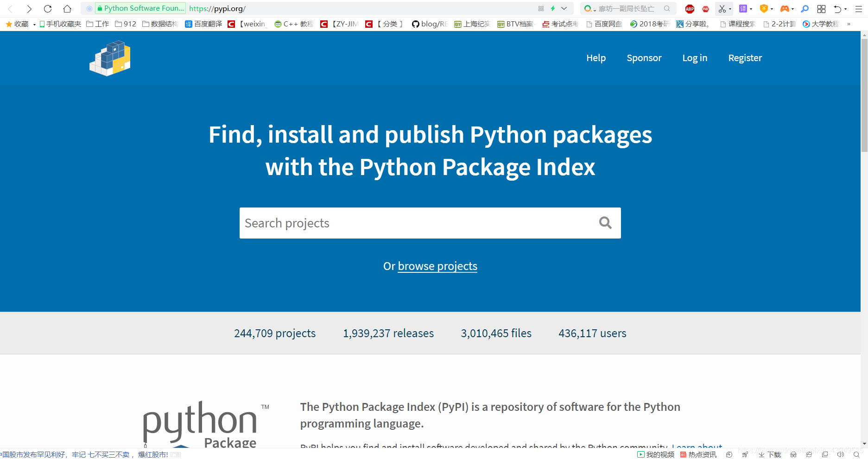Screen dimensions: 868x459
Task: Open the Sponsor navigation link
Action: (x=644, y=58)
